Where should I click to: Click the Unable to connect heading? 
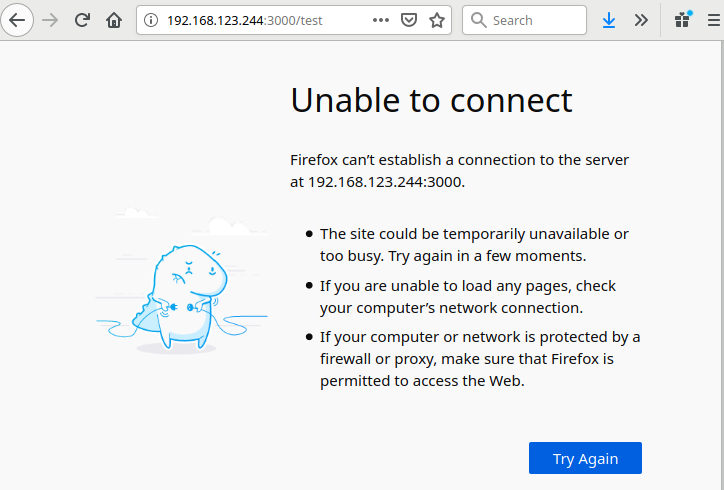pos(431,100)
